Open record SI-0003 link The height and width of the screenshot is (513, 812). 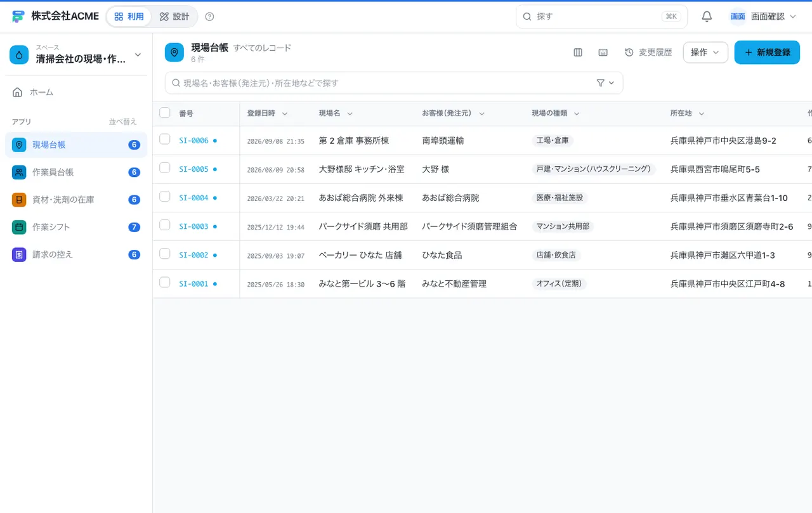click(x=193, y=226)
